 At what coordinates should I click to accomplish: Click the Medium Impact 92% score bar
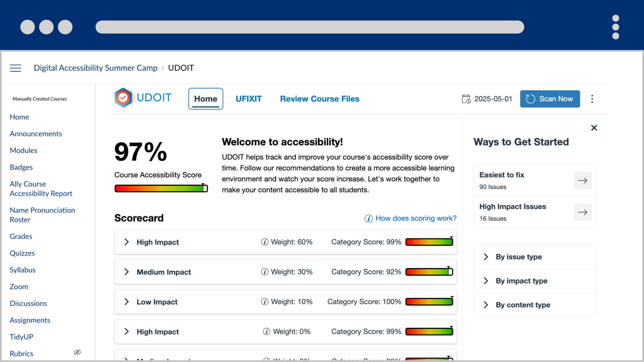click(x=429, y=271)
